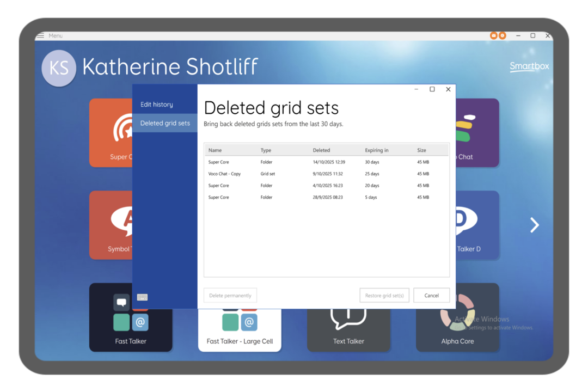Close the Deleted grid sets dialog
Screen dimensions: 588x392
[448, 89]
